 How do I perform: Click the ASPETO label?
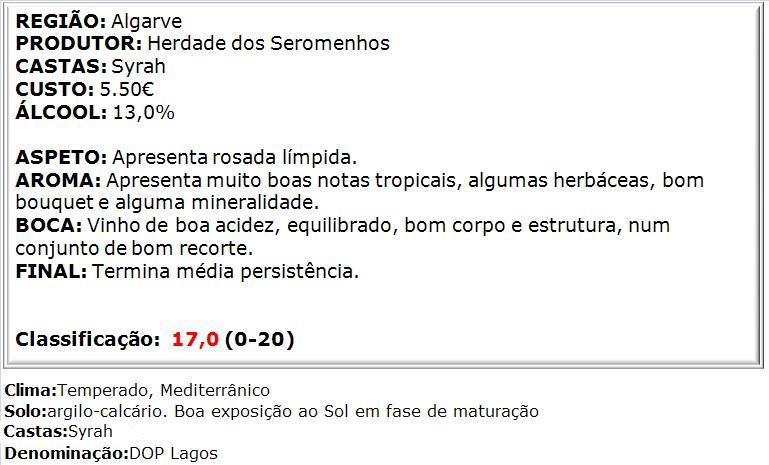(x=61, y=157)
